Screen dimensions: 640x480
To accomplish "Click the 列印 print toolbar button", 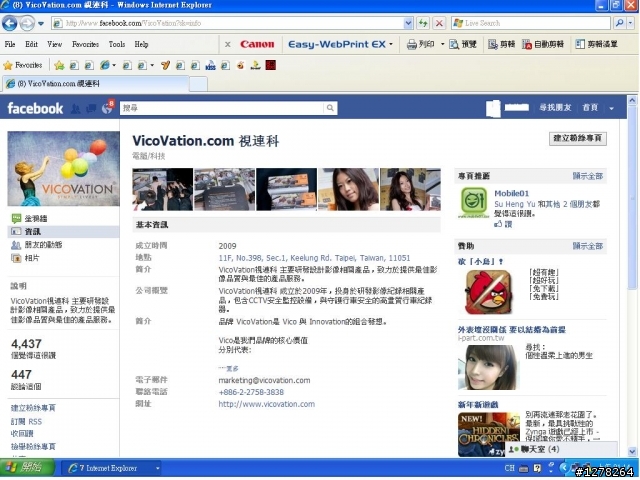I will tap(421, 44).
